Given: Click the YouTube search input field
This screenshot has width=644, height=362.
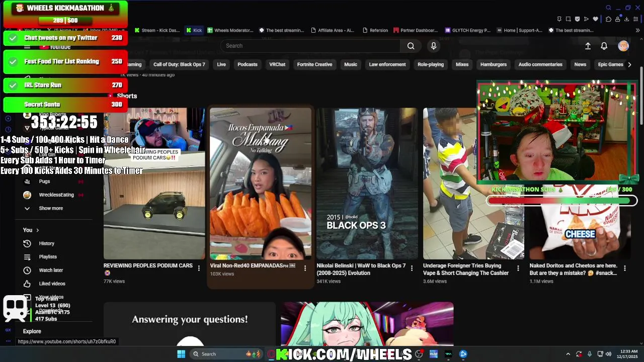Looking at the screenshot, I should point(310,46).
